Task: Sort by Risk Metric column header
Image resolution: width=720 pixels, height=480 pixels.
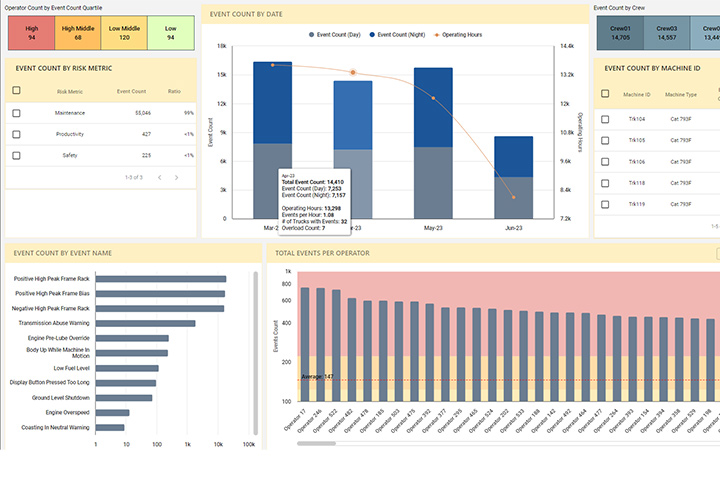Action: [70, 91]
